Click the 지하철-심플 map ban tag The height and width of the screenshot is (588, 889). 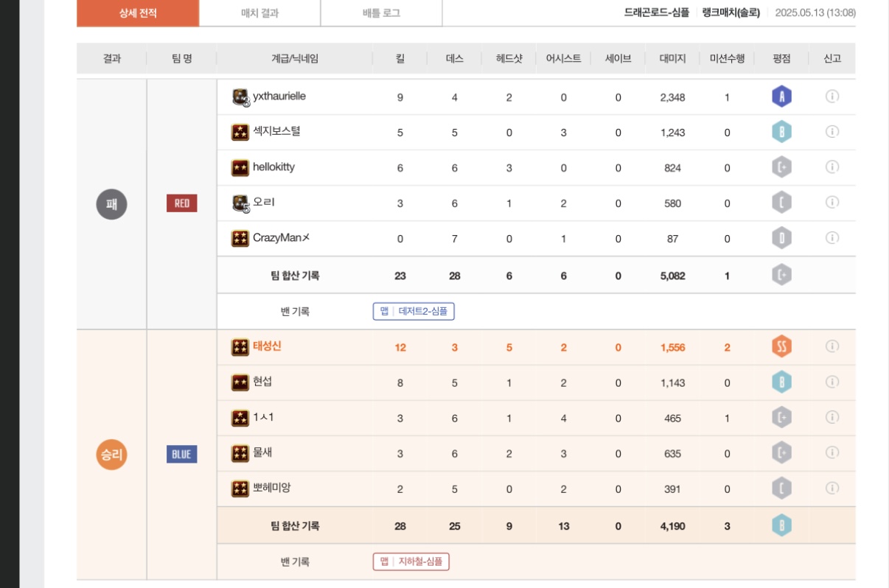coord(411,561)
